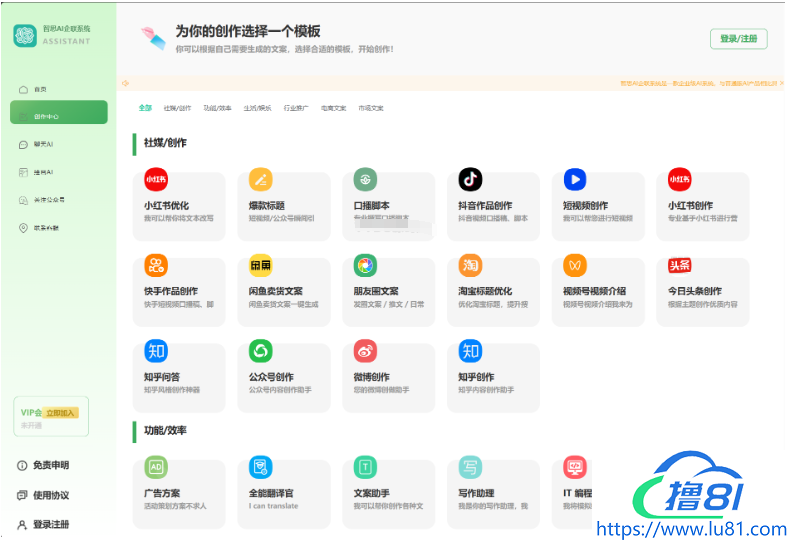Click the 登录/注册 button at top right
792x540 pixels.
click(738, 39)
